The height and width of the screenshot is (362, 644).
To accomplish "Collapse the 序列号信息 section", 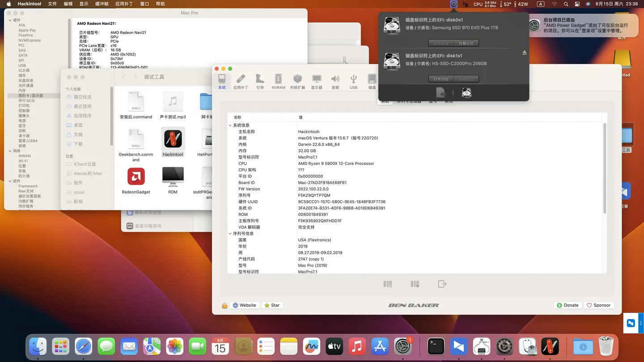I will pyautogui.click(x=230, y=233).
